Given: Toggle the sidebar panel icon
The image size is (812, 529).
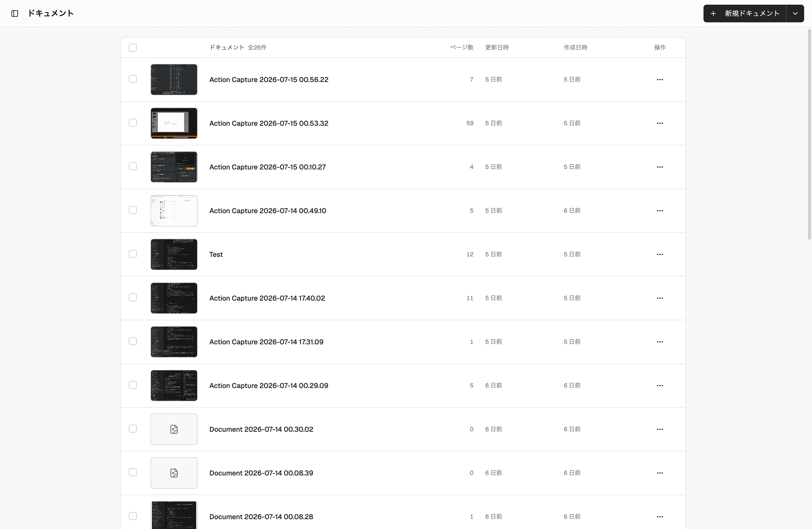Looking at the screenshot, I should tap(15, 13).
